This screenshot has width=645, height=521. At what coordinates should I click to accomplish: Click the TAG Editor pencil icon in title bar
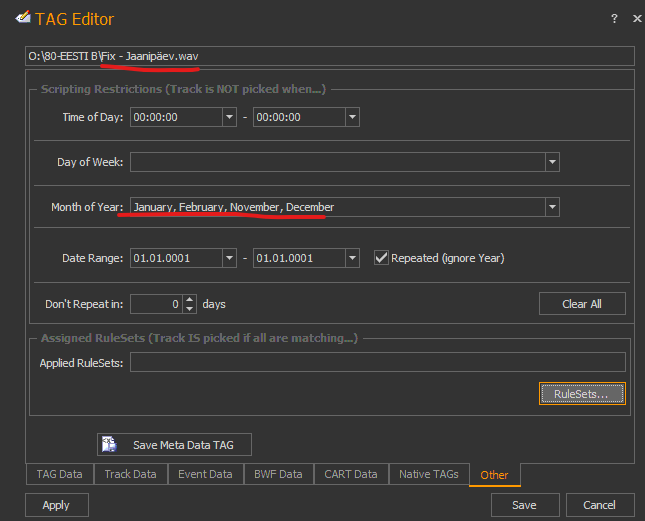coord(15,18)
